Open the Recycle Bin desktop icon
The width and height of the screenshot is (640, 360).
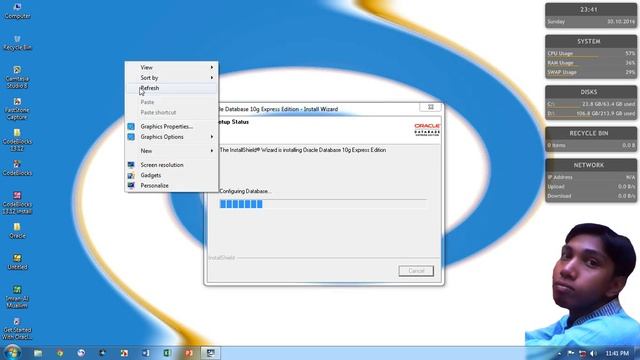click(17, 42)
